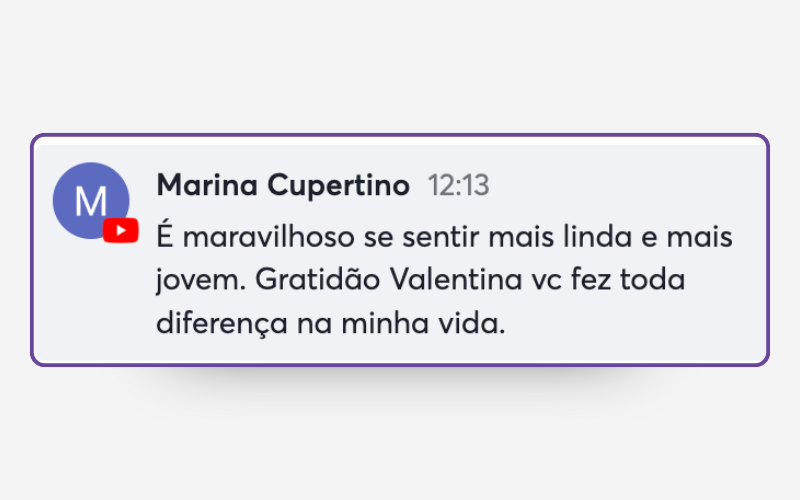Click the accented letter É starting the message
The width and height of the screenshot is (800, 500).
click(x=165, y=238)
